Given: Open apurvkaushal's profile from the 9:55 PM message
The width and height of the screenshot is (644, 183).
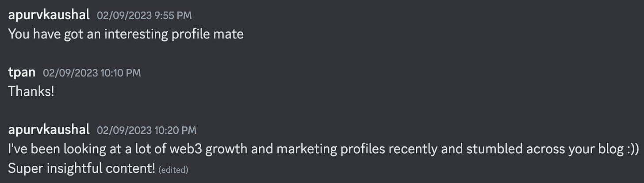Looking at the screenshot, I should click(x=49, y=15).
